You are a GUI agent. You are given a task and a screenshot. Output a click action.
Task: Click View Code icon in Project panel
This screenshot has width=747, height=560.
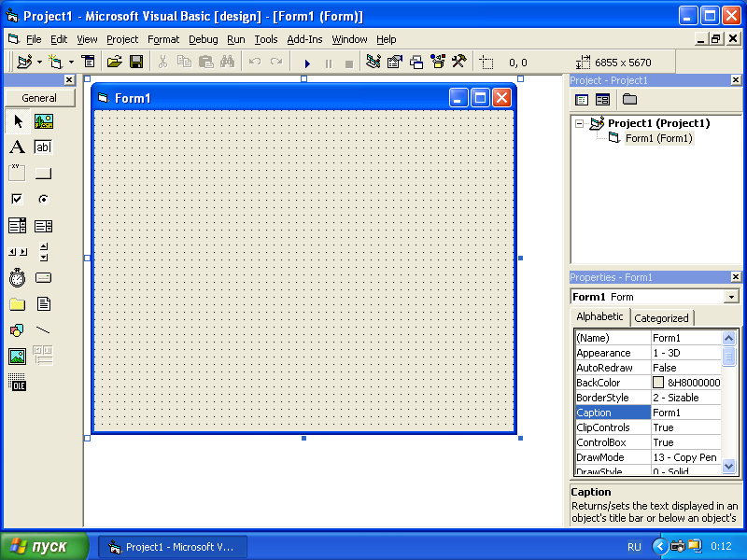pos(582,100)
